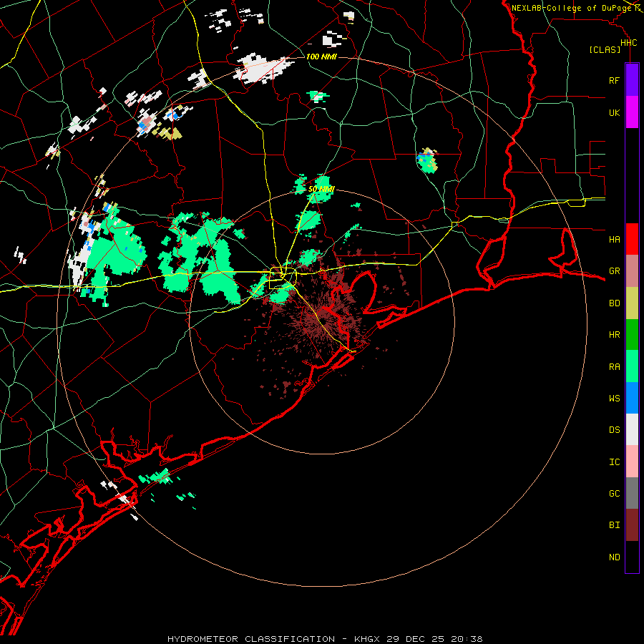This screenshot has width=644, height=644.
Task: Click the HYDROMETEOR CLASSIFICATION KHGX title text
Action: (325, 639)
